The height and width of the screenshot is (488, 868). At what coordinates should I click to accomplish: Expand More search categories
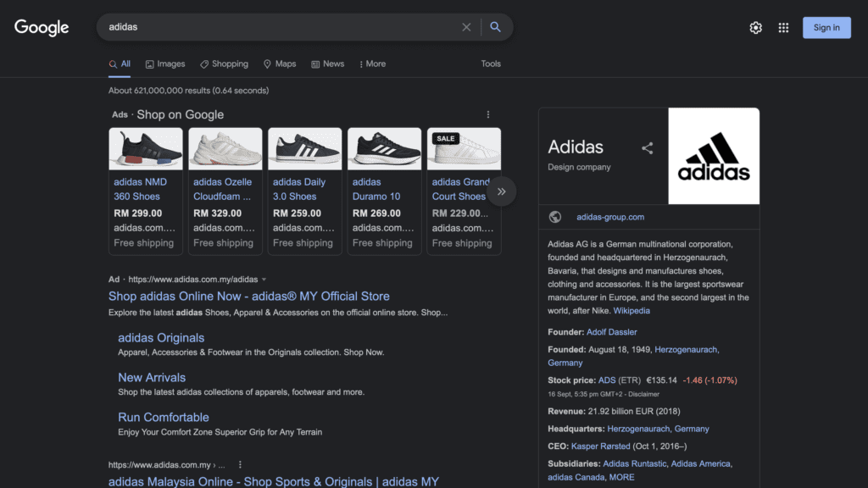[372, 64]
